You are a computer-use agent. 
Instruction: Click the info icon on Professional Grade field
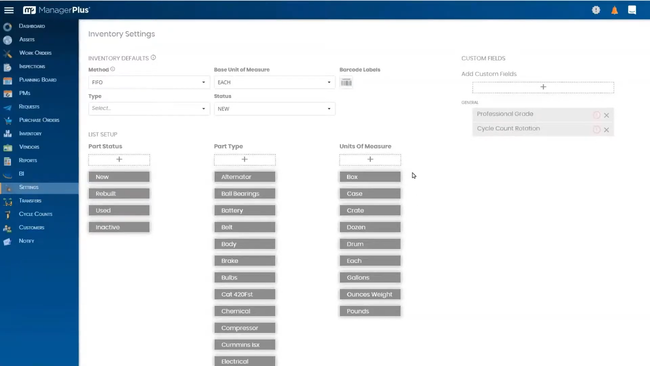(x=596, y=115)
